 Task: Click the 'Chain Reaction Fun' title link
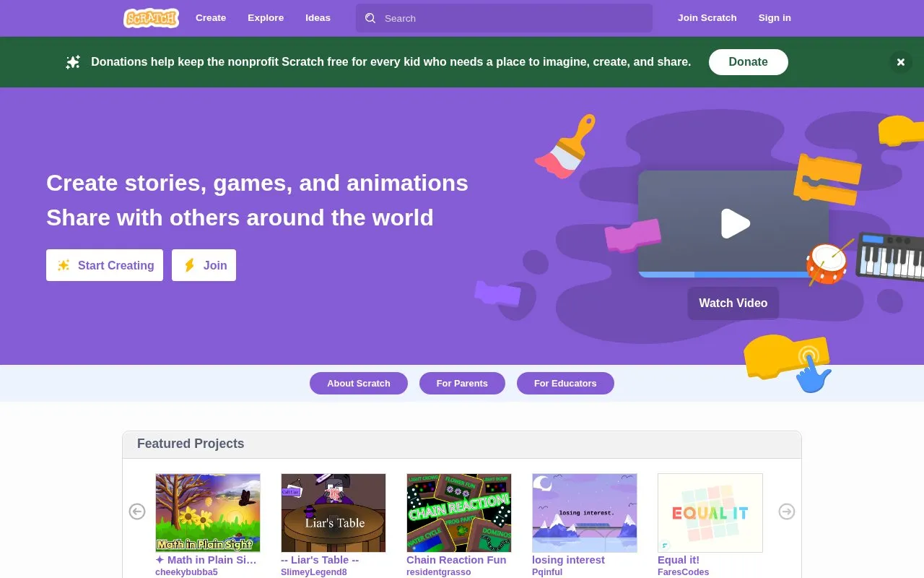coord(456,560)
